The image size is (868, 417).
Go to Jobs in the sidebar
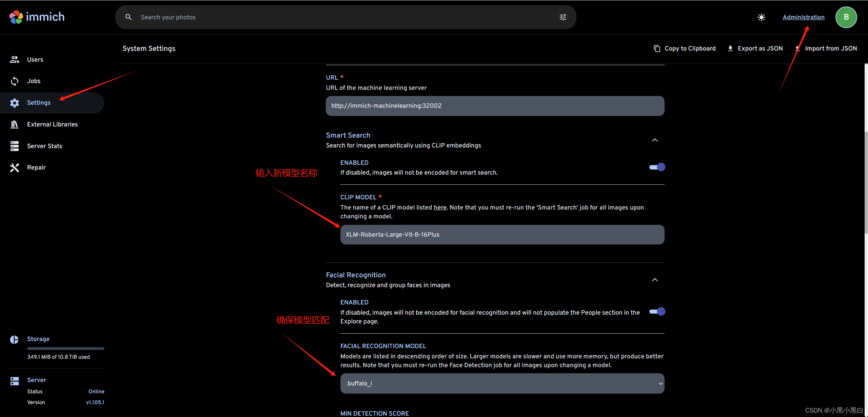[34, 81]
